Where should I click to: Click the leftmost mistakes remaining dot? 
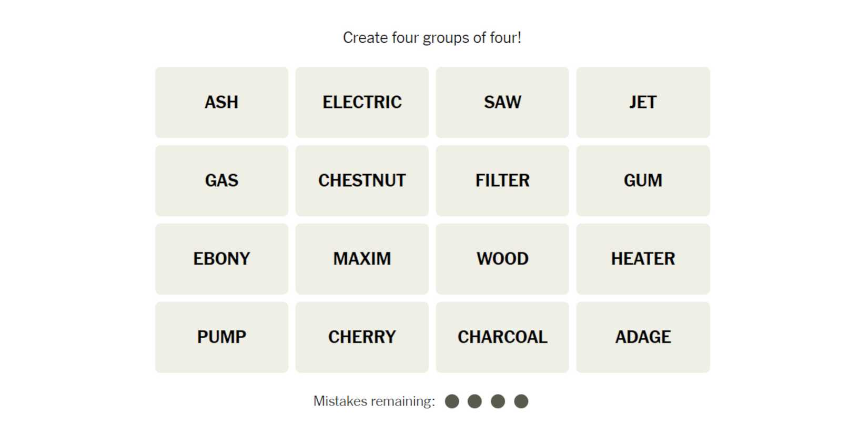click(452, 401)
